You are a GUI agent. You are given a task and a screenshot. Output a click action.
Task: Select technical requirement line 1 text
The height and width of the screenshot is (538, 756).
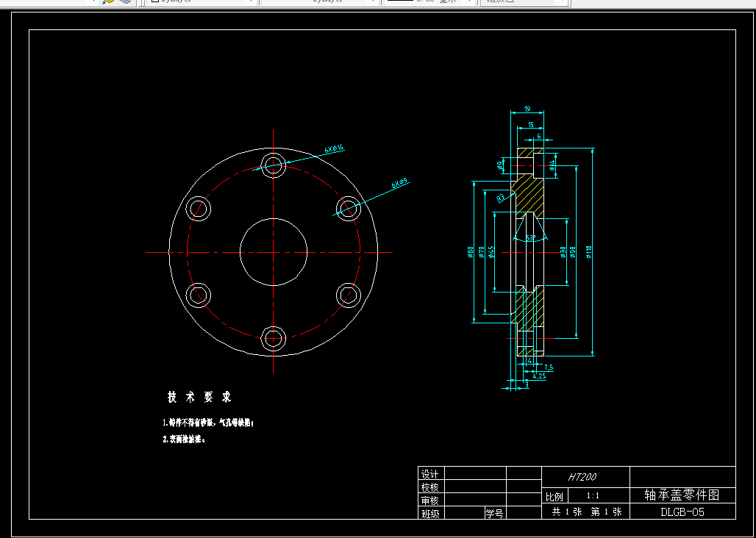point(208,423)
